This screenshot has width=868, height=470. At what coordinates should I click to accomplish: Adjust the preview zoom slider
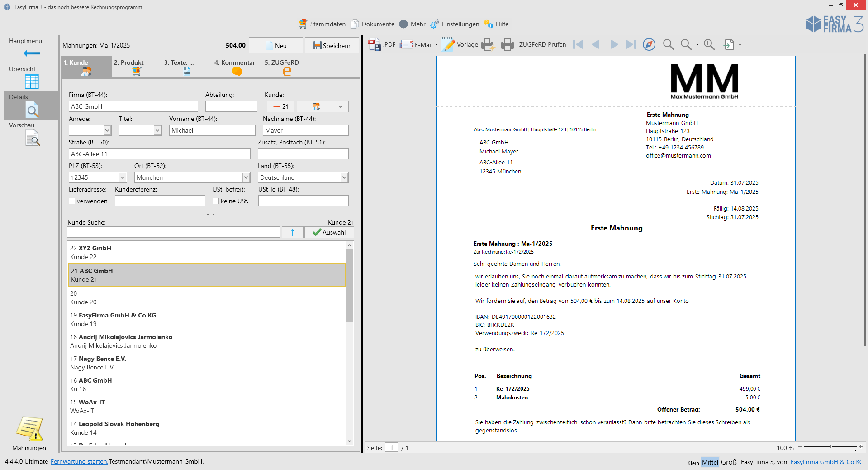click(830, 447)
